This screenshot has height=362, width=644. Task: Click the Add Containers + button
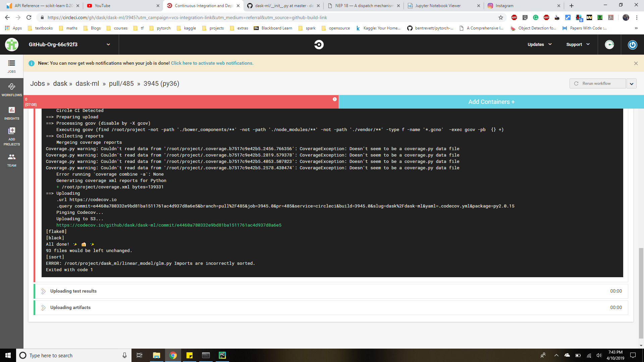491,102
